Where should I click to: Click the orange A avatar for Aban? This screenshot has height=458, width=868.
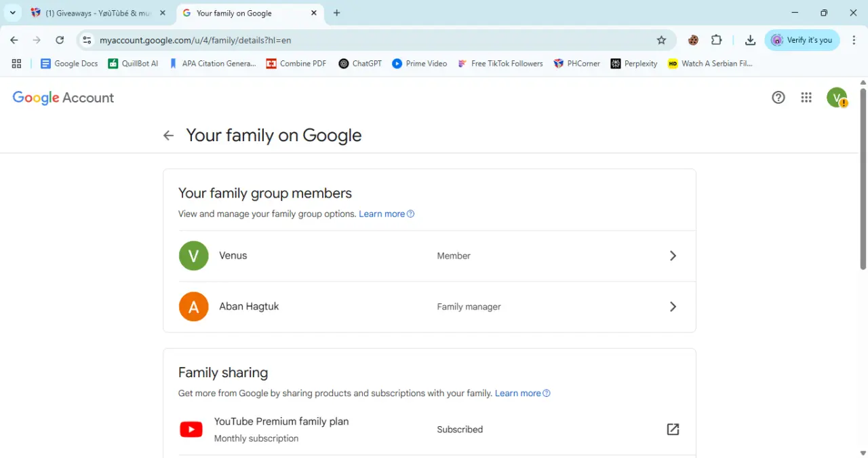click(x=194, y=307)
